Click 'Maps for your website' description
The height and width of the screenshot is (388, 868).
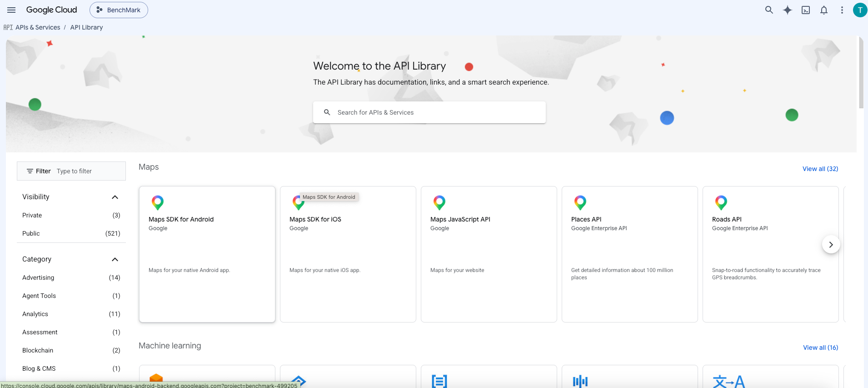tap(457, 270)
